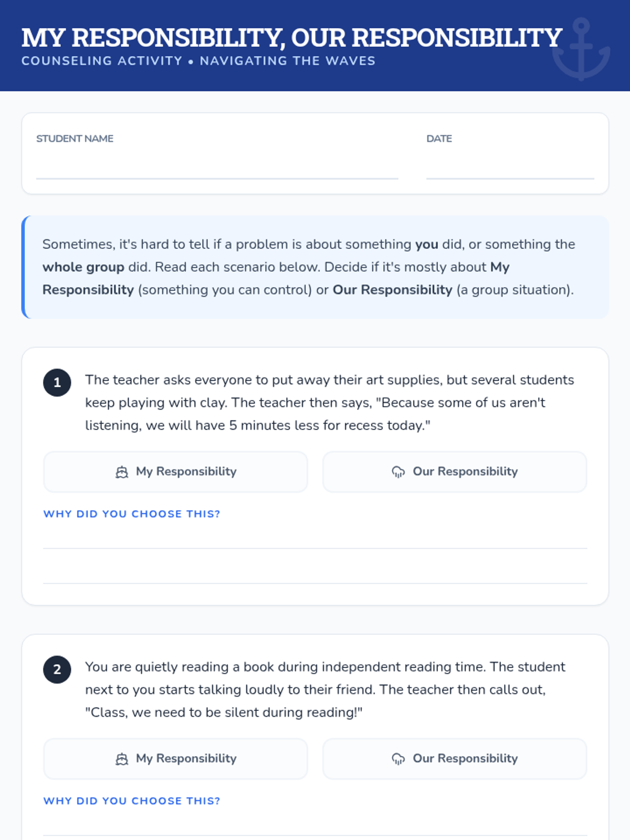
Task: Select My Responsibility for the quiet reading scenario
Action: [x=175, y=759]
